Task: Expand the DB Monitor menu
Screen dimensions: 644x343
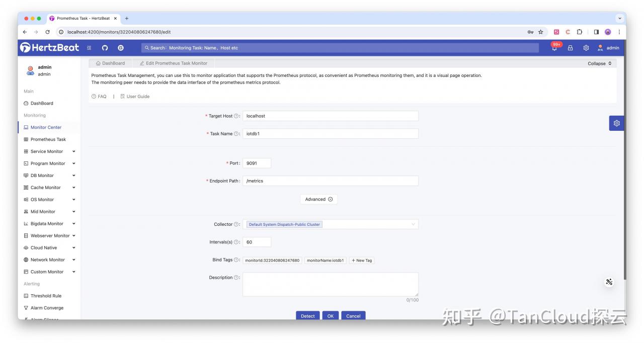Action: (49, 176)
